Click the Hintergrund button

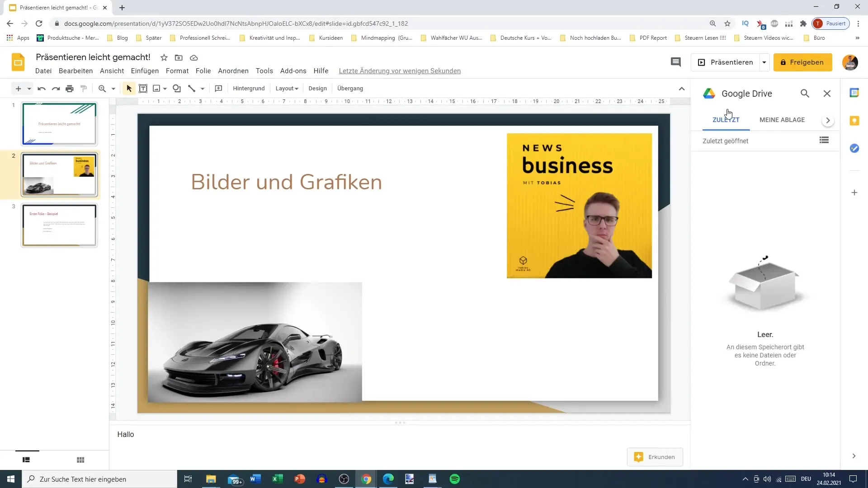[x=249, y=89]
